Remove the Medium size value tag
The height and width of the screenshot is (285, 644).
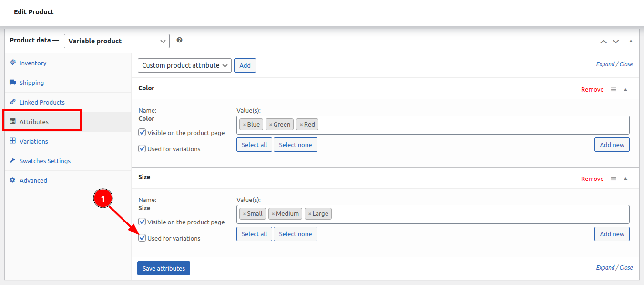pyautogui.click(x=273, y=214)
